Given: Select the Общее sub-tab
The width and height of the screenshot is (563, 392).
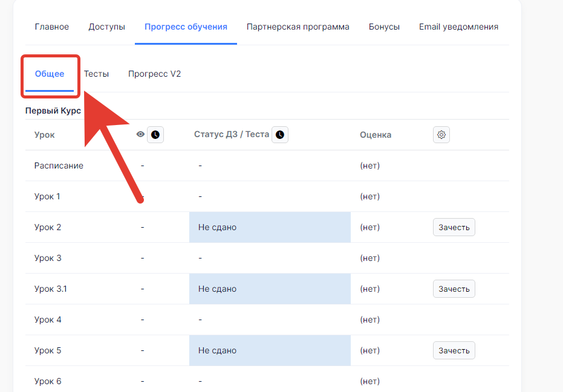Looking at the screenshot, I should (50, 74).
